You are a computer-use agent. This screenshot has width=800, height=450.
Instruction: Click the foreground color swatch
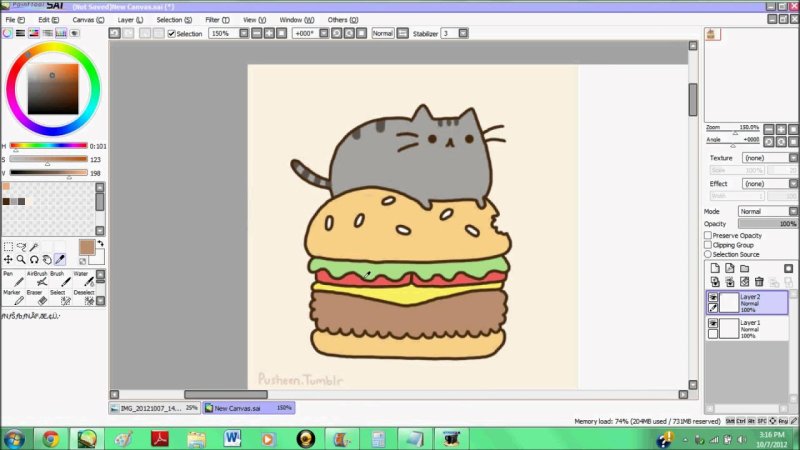coord(87,247)
